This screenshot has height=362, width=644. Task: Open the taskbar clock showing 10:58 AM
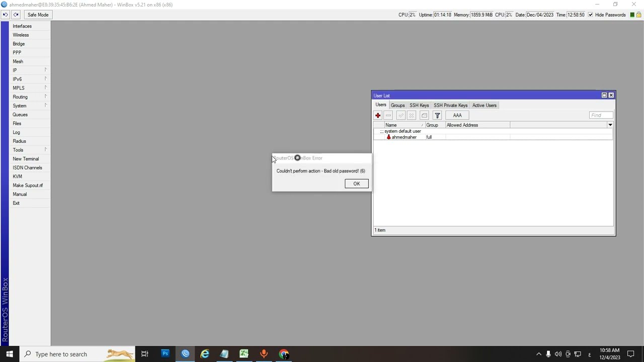pos(609,354)
